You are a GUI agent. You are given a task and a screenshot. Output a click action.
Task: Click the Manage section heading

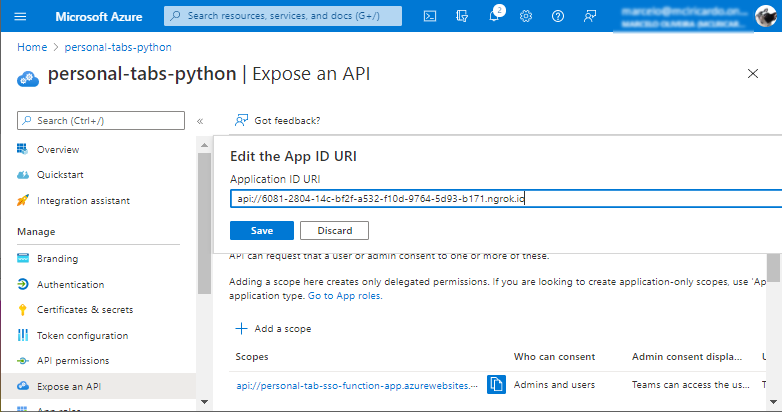click(x=36, y=231)
